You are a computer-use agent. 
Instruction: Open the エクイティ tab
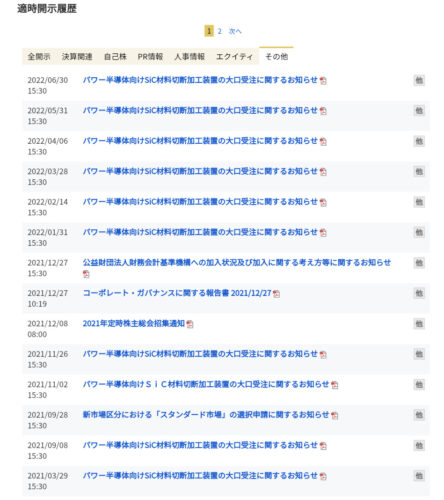coord(234,57)
